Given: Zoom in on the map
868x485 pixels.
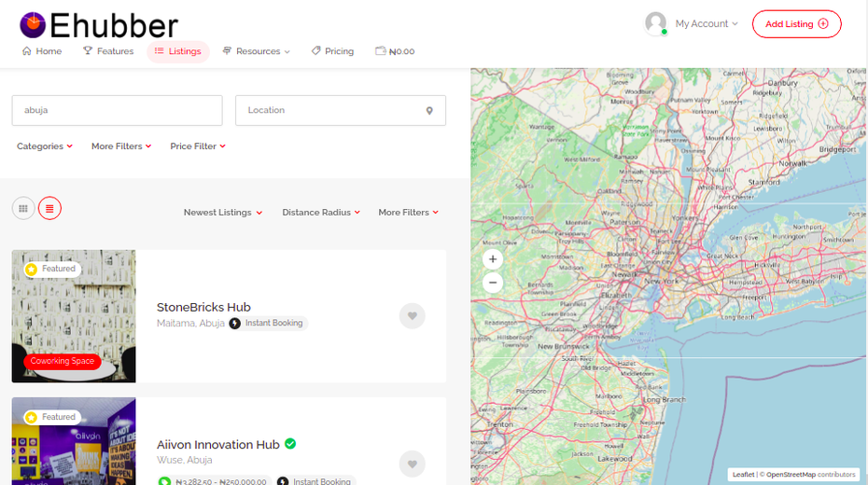Looking at the screenshot, I should [493, 258].
